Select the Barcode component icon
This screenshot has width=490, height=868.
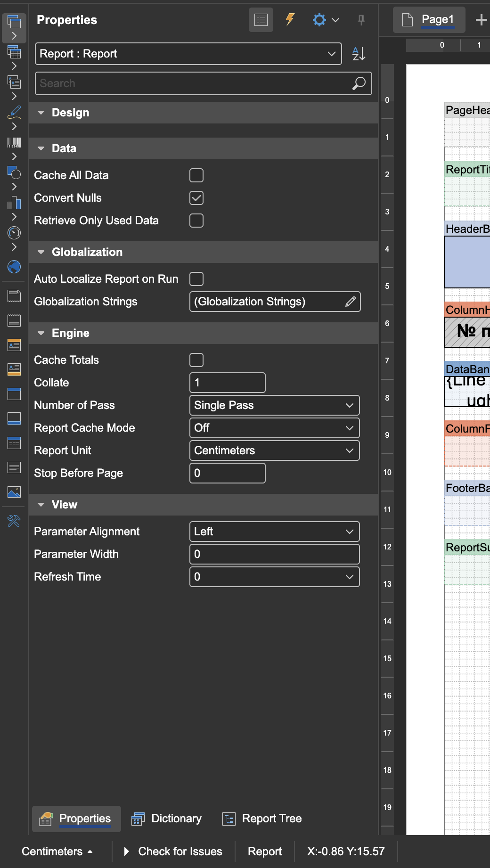pyautogui.click(x=14, y=142)
